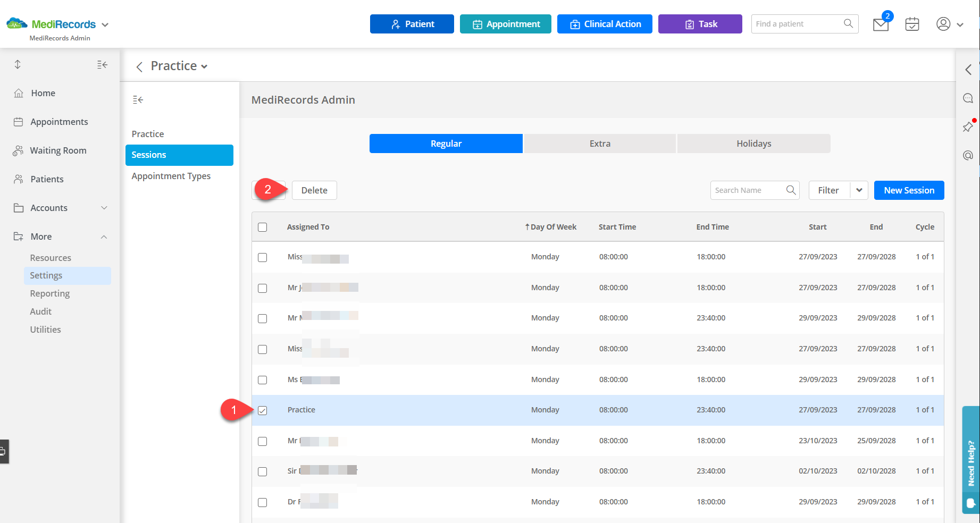Click the search magnifier in Find a patient
The height and width of the screenshot is (523, 980).
click(848, 23)
